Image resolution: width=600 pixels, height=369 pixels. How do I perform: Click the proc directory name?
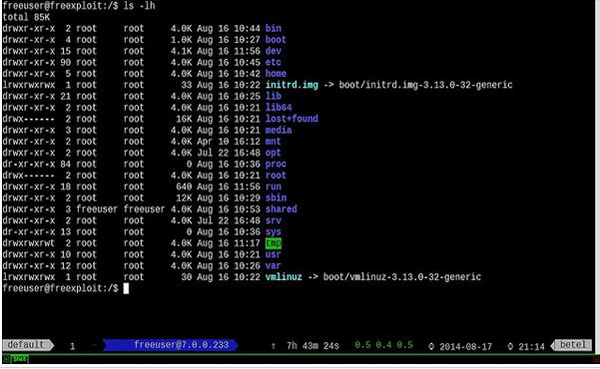tap(276, 164)
